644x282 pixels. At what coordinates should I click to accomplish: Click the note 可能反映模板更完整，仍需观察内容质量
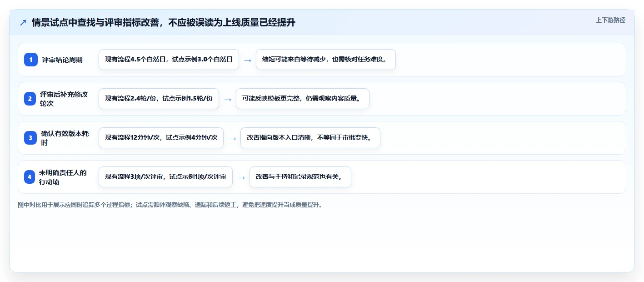(303, 99)
